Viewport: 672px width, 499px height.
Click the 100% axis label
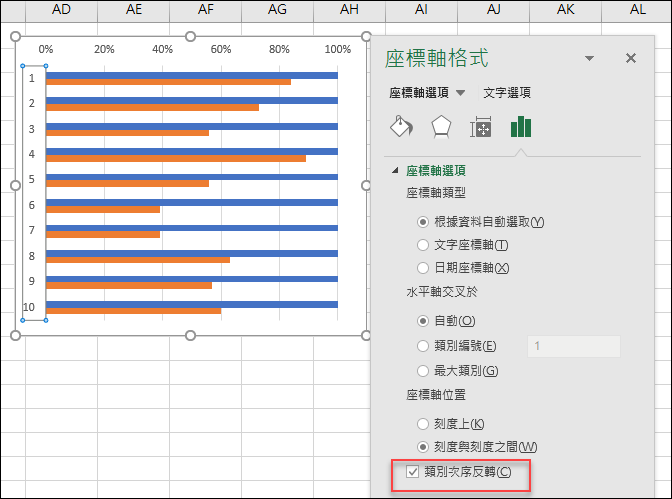coord(338,49)
